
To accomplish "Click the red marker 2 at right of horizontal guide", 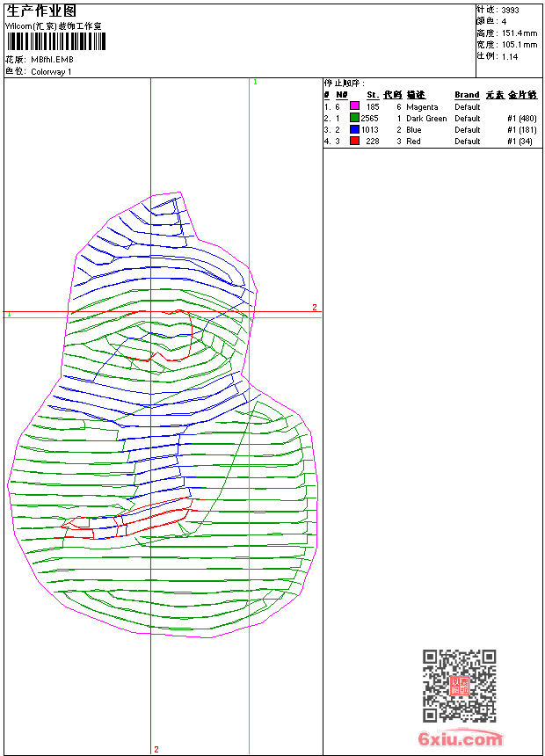I will click(x=314, y=307).
